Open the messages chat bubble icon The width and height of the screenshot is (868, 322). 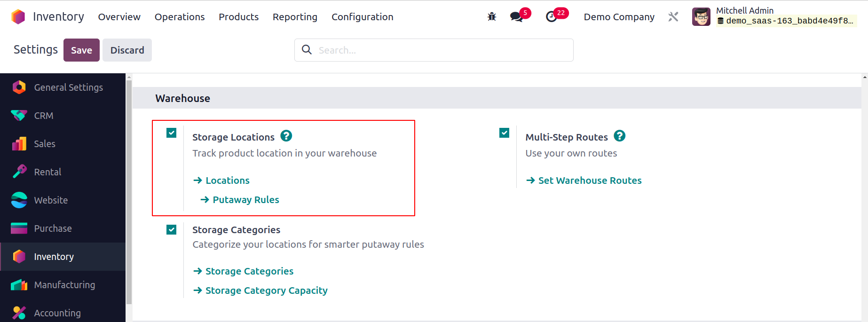click(516, 17)
